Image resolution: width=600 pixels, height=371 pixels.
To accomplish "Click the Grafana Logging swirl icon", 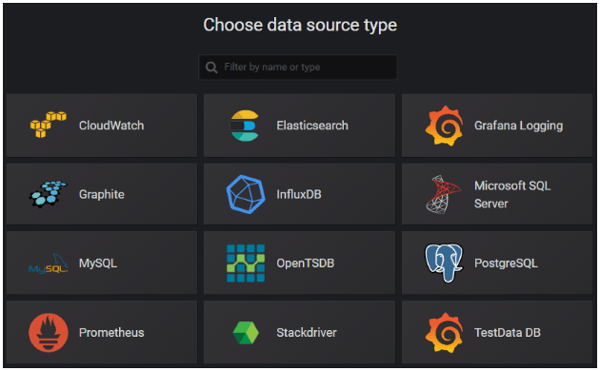I will click(x=444, y=126).
